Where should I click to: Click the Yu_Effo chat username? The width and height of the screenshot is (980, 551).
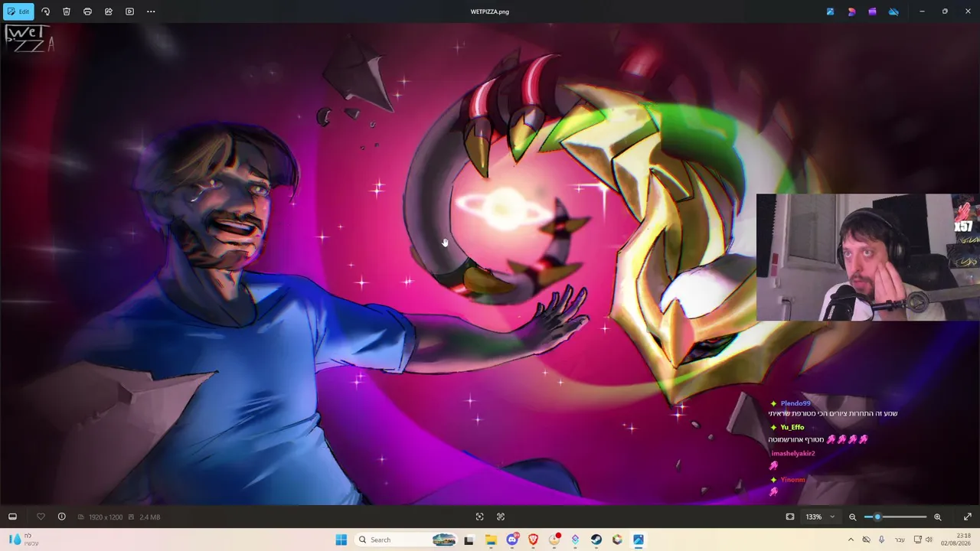[x=792, y=427]
